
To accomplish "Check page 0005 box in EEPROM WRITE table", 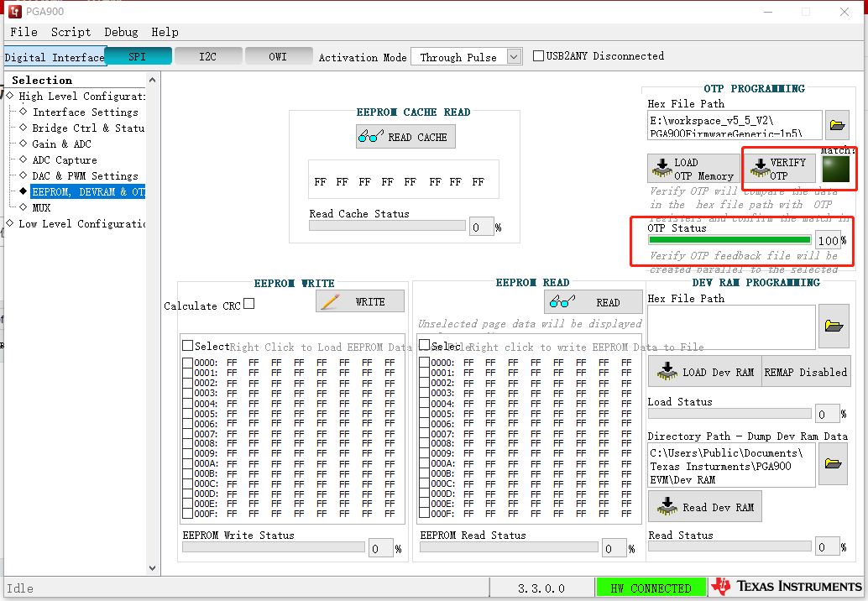I will pyautogui.click(x=188, y=413).
